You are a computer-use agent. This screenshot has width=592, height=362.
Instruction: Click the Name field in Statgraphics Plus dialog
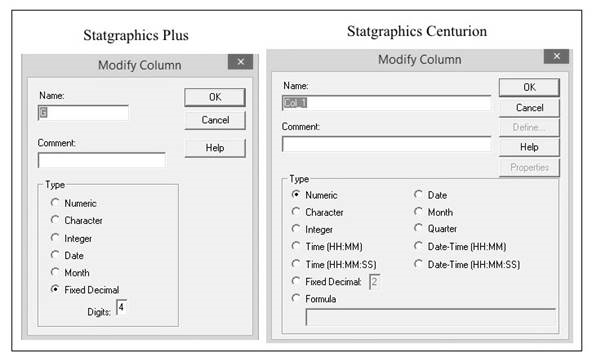coord(83,112)
